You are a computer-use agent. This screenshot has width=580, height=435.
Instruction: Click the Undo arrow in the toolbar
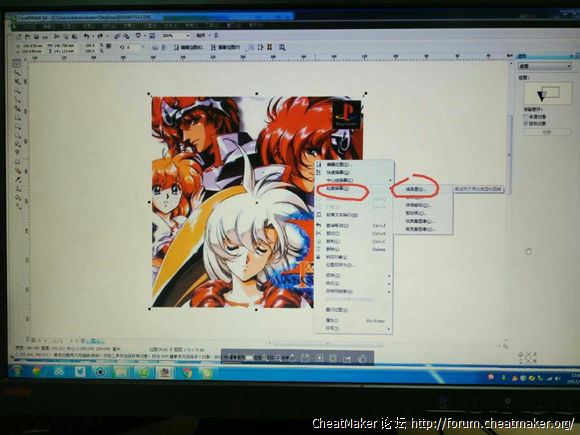86,36
